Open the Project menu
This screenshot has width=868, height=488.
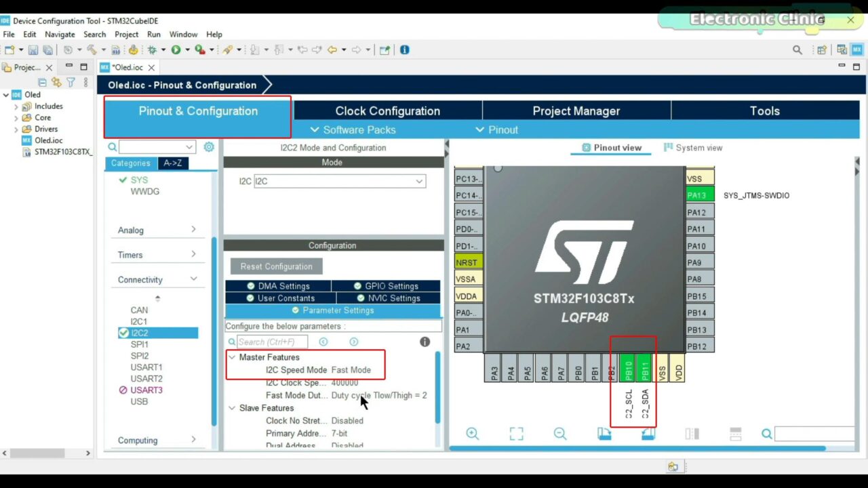coord(126,35)
